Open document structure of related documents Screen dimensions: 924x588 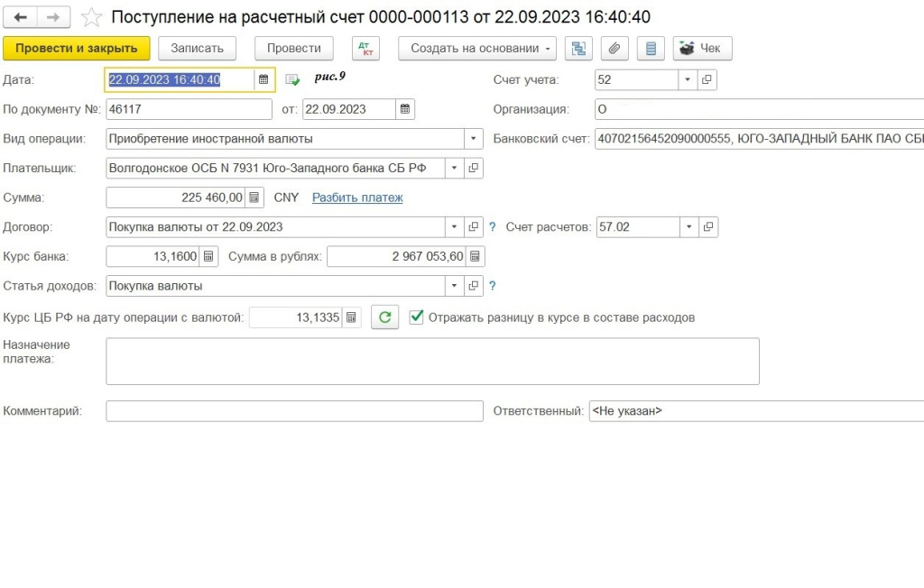coord(578,49)
